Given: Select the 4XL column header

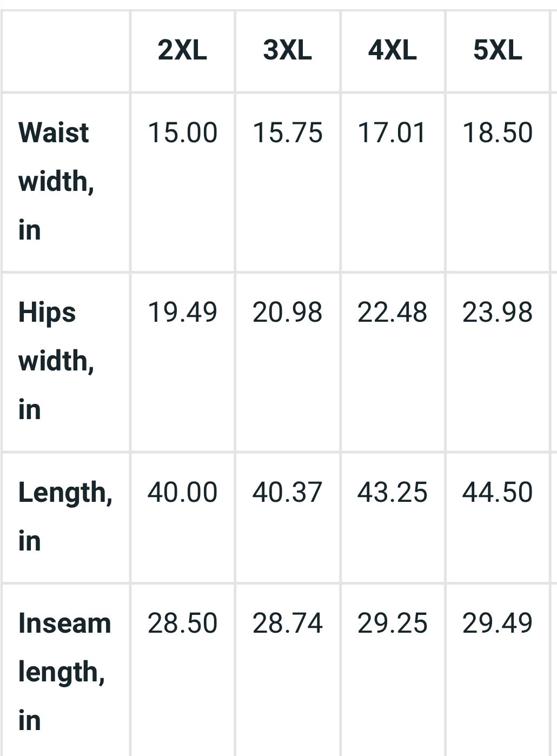Looking at the screenshot, I should pyautogui.click(x=392, y=51).
